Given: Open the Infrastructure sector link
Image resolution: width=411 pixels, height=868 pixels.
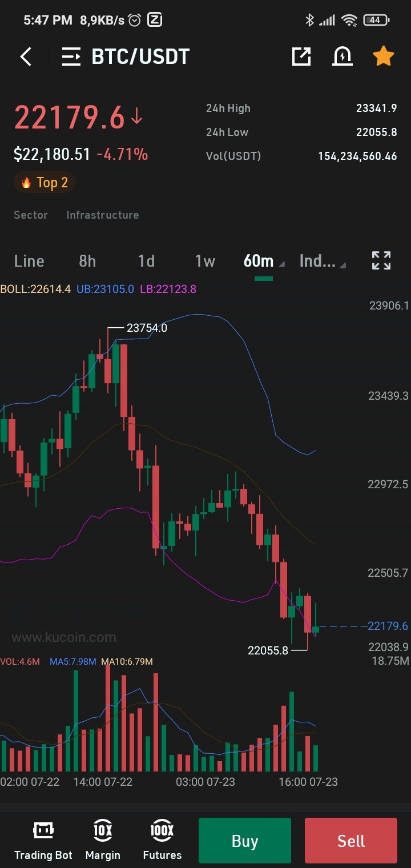Looking at the screenshot, I should click(103, 215).
